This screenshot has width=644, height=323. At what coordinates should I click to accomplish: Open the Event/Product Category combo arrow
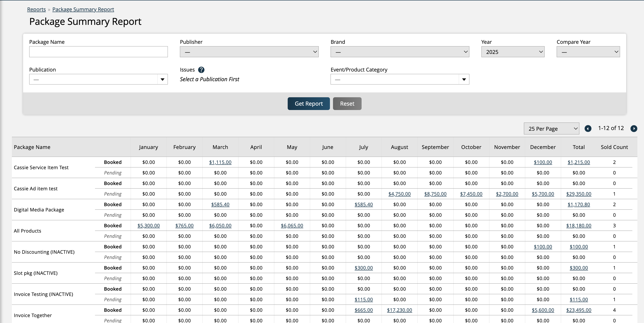(464, 79)
